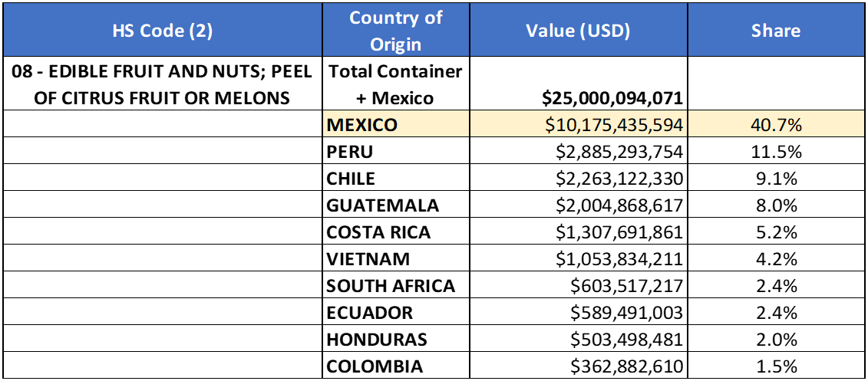The width and height of the screenshot is (868, 381).
Task: Select the Edible Fruit and Nuts cell
Action: click(x=162, y=84)
